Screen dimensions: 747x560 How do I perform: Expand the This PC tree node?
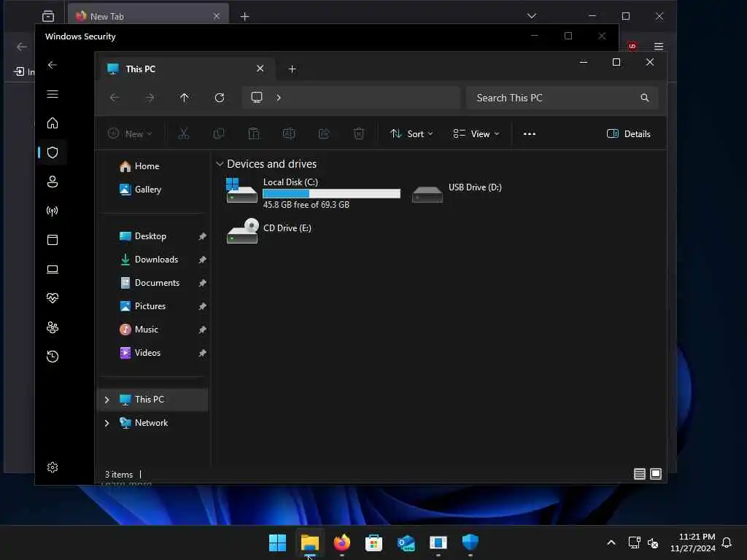tap(107, 400)
